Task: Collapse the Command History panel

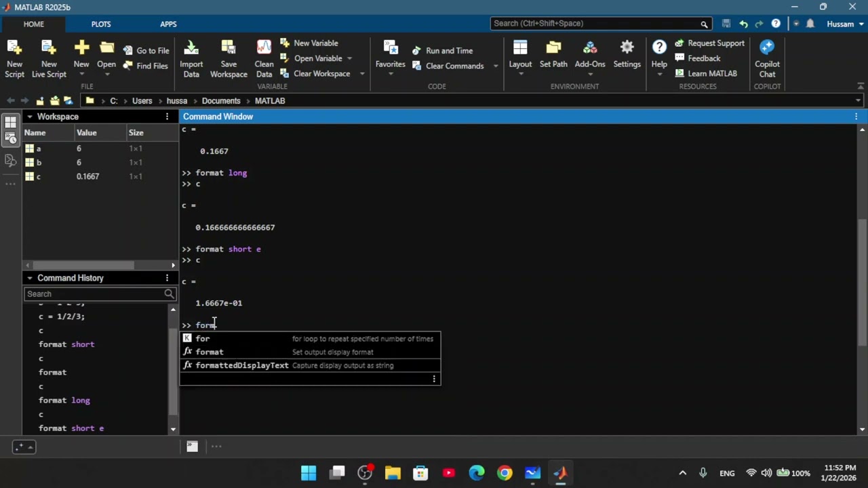Action: [29, 278]
